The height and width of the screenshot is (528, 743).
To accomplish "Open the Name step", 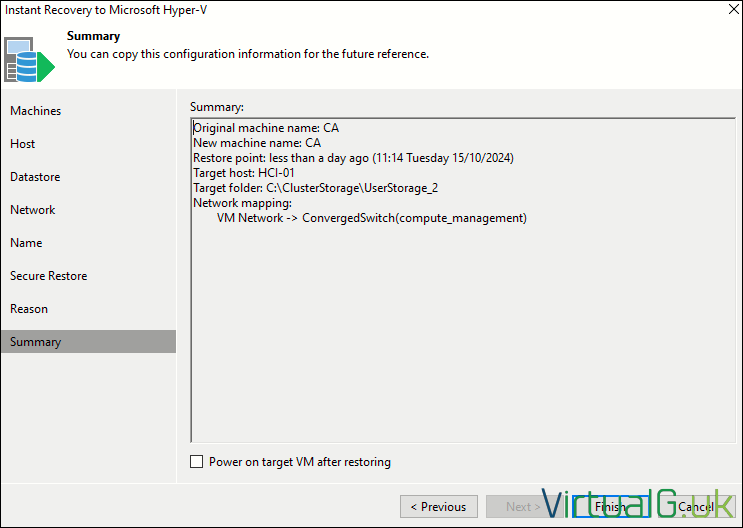I will tap(26, 243).
